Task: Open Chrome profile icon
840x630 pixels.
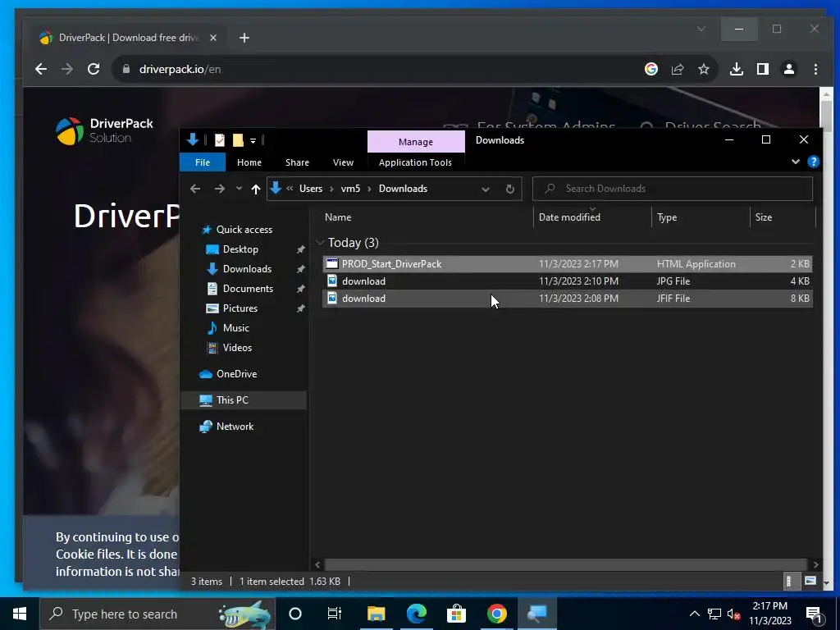Action: 788,69
